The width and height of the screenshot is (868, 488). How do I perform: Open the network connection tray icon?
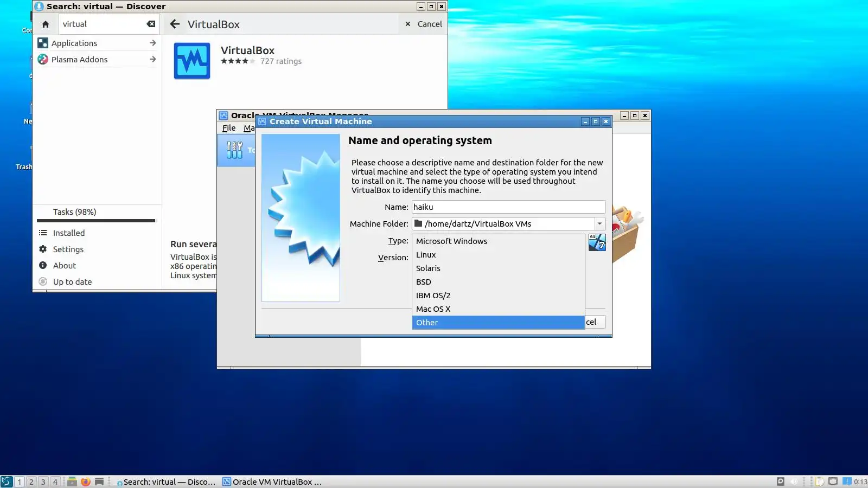point(833,481)
